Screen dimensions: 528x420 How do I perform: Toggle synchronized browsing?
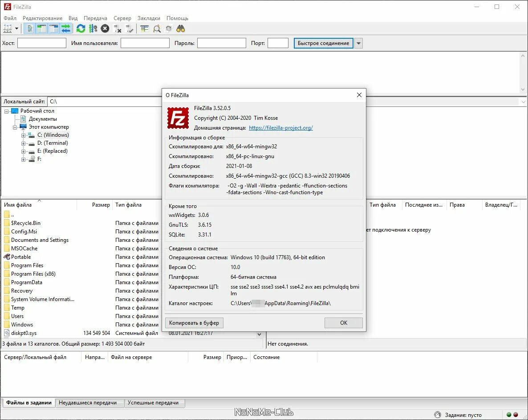point(169,29)
